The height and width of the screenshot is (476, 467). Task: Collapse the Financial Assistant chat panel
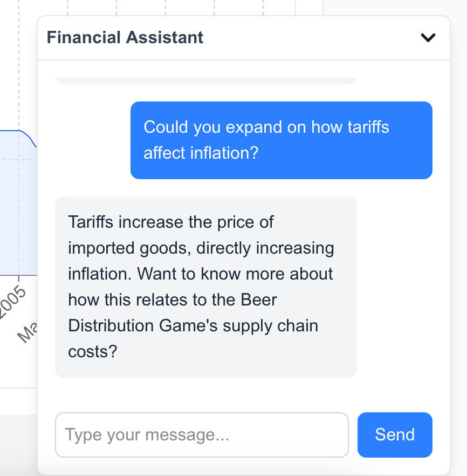pyautogui.click(x=428, y=38)
